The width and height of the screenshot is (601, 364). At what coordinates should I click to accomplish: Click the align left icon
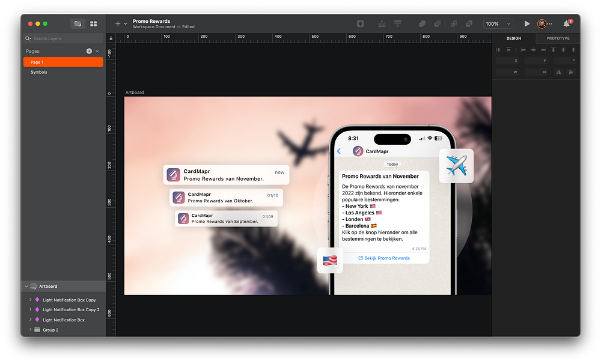pyautogui.click(x=523, y=50)
